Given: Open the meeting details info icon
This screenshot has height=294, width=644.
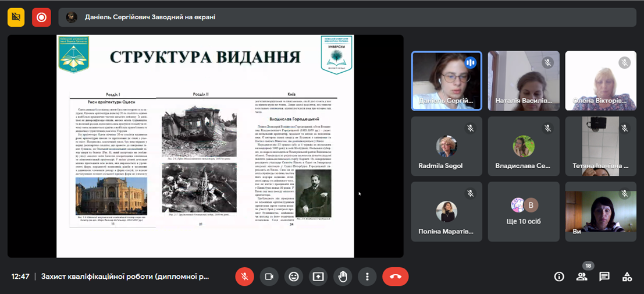Looking at the screenshot, I should (x=559, y=277).
